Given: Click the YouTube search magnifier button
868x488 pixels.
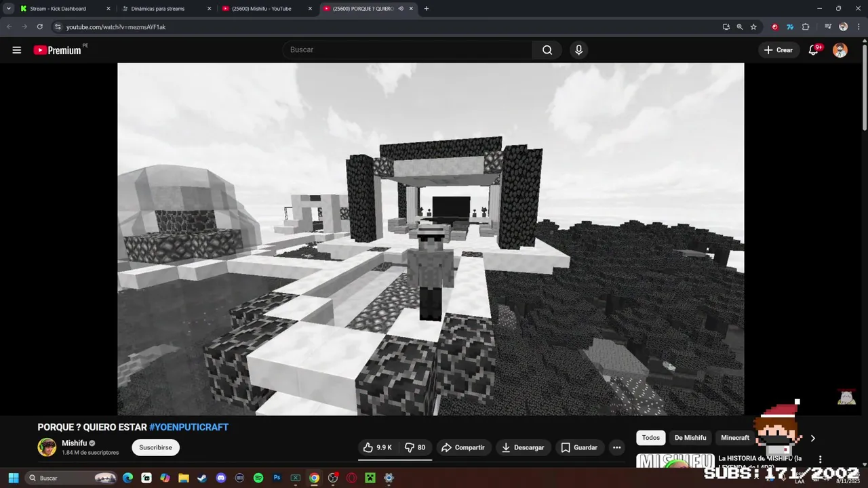Looking at the screenshot, I should (x=547, y=50).
